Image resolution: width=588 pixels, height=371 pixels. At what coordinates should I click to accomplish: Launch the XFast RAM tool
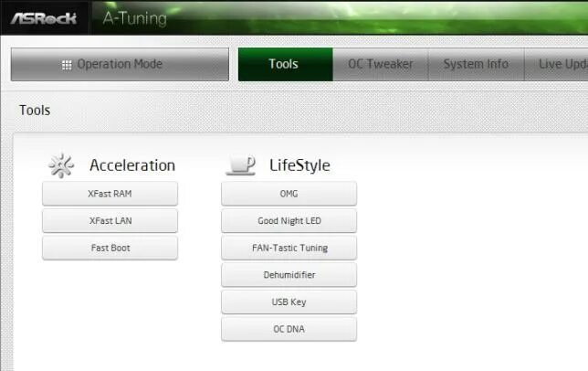110,194
